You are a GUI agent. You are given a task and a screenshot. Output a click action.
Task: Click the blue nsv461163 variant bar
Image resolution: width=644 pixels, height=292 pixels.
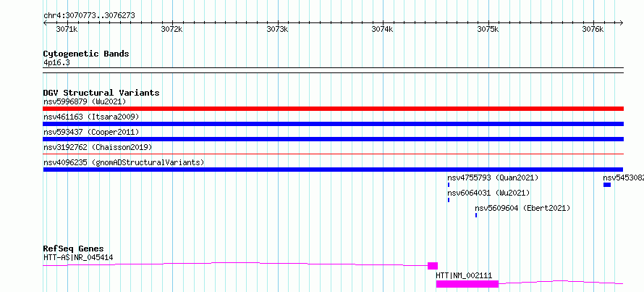click(x=333, y=124)
